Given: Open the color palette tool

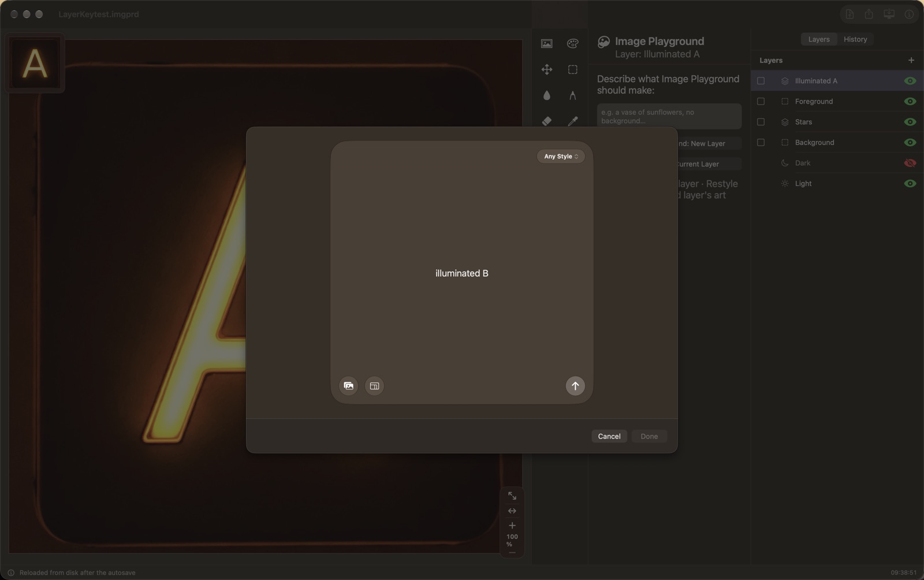Looking at the screenshot, I should [572, 44].
